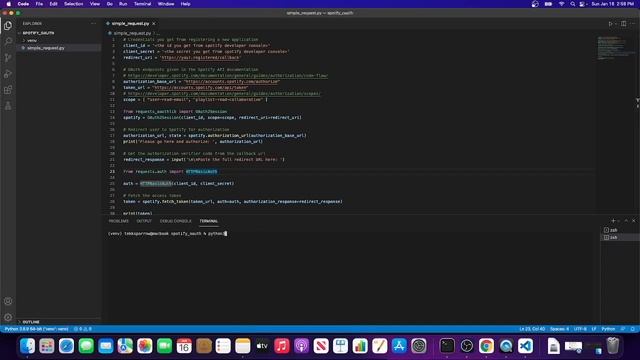This screenshot has width=640, height=360.
Task: Open the Terminal menu
Action: pyautogui.click(x=142, y=4)
